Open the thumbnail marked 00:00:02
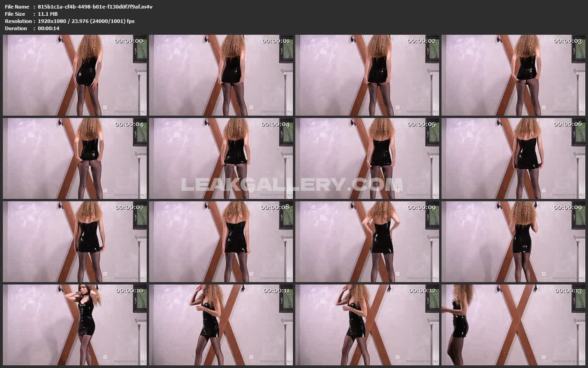Viewport: 588px width, 368px height. (367, 75)
